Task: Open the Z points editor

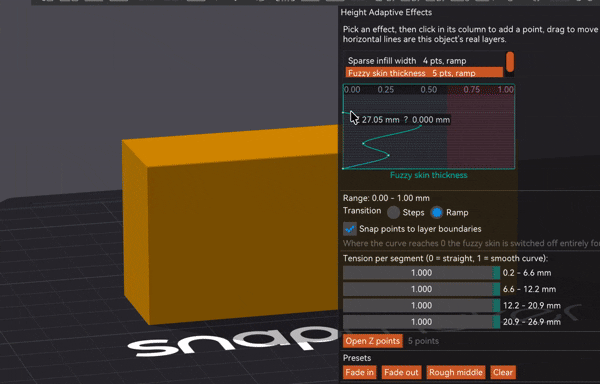Action: pos(373,341)
